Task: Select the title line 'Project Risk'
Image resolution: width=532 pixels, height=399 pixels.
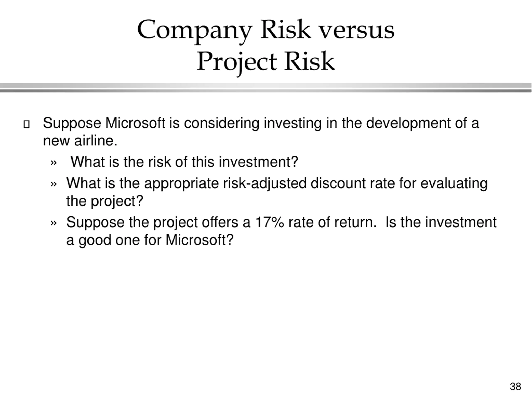Action: pos(266,62)
